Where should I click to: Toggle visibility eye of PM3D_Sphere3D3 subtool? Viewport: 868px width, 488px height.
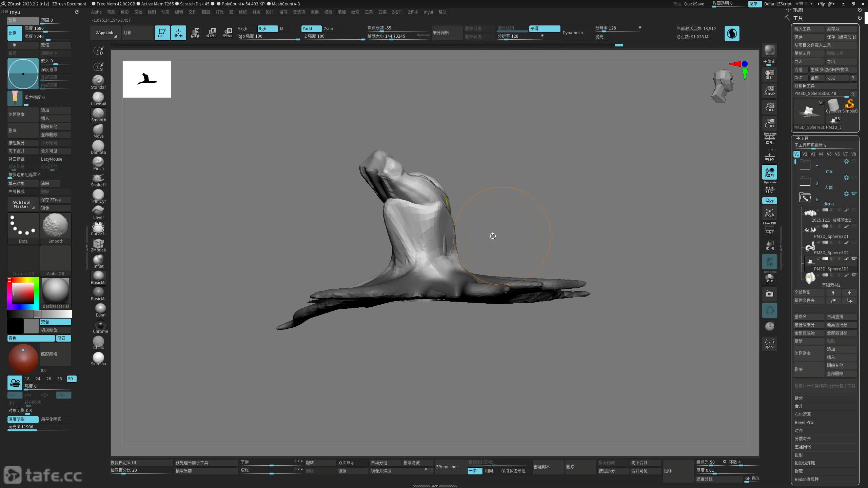[854, 259]
